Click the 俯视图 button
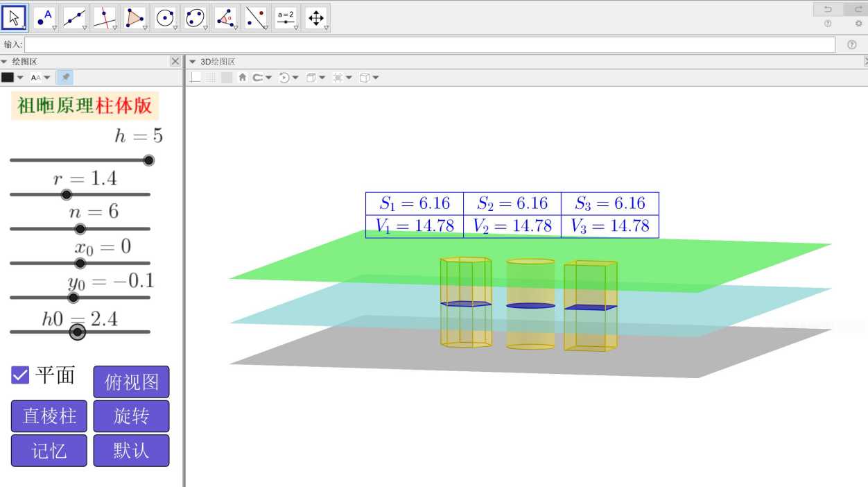The image size is (868, 487). [131, 382]
